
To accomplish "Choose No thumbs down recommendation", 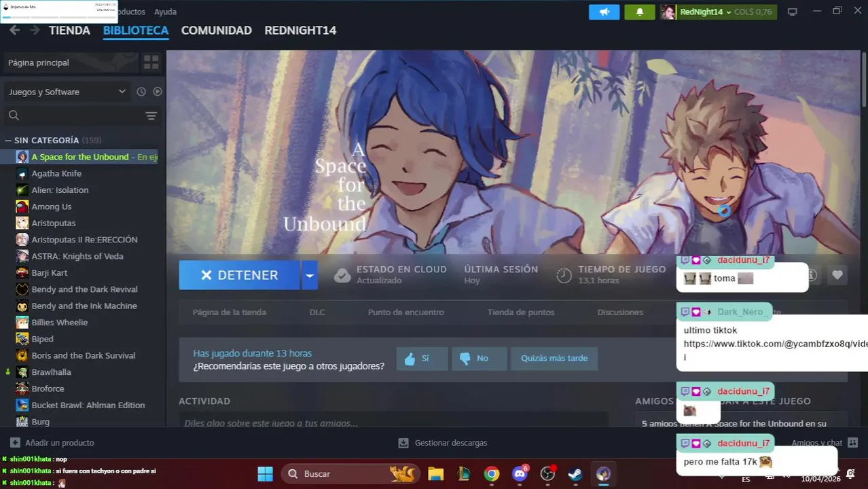I will click(x=480, y=359).
